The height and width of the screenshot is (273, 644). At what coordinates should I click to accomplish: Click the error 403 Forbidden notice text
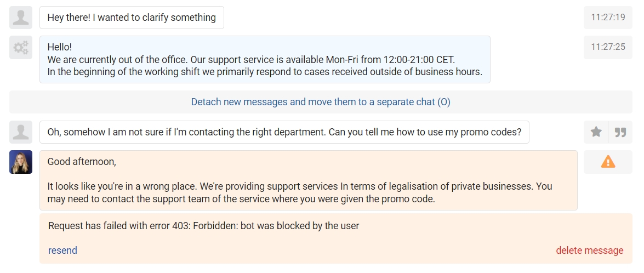pos(204,226)
